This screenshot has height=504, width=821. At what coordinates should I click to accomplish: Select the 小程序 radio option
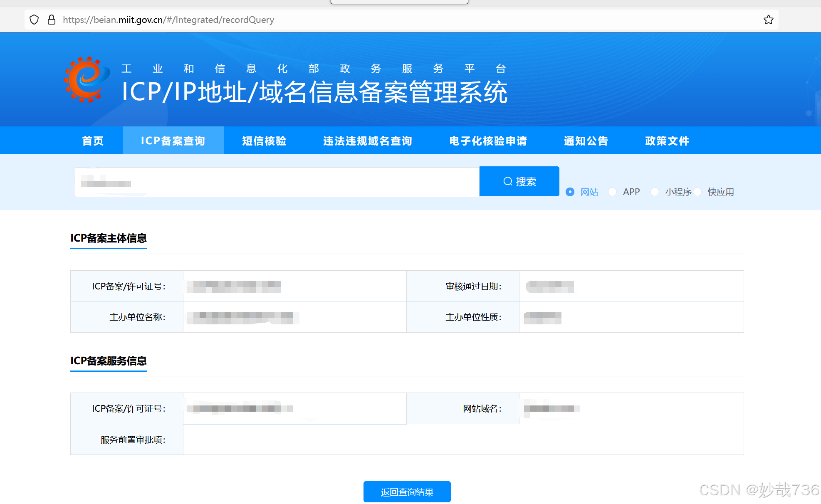coord(655,192)
